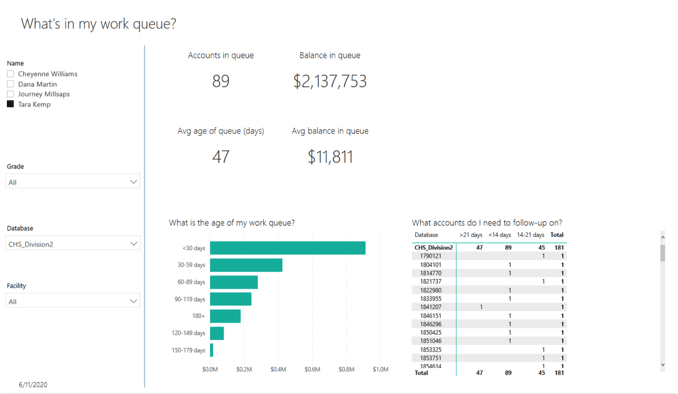Select the <30 days bar
678x394 pixels.
[x=288, y=248]
